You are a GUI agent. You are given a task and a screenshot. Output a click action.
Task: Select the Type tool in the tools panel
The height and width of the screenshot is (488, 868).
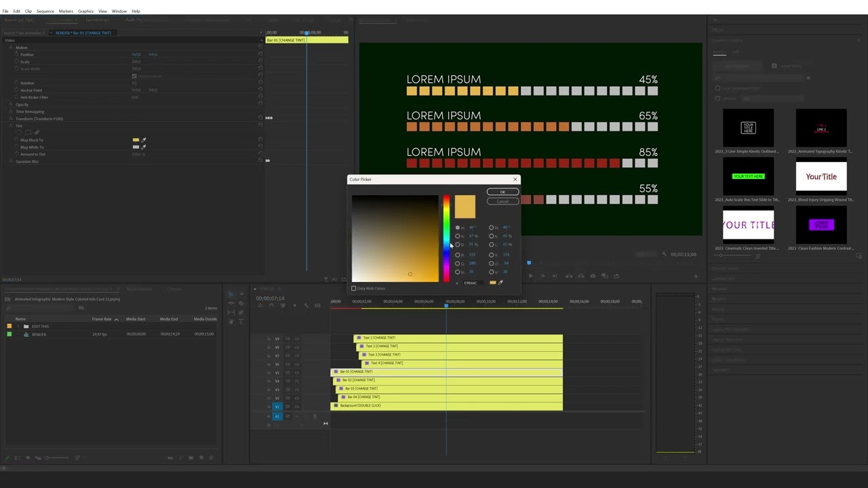[240, 321]
